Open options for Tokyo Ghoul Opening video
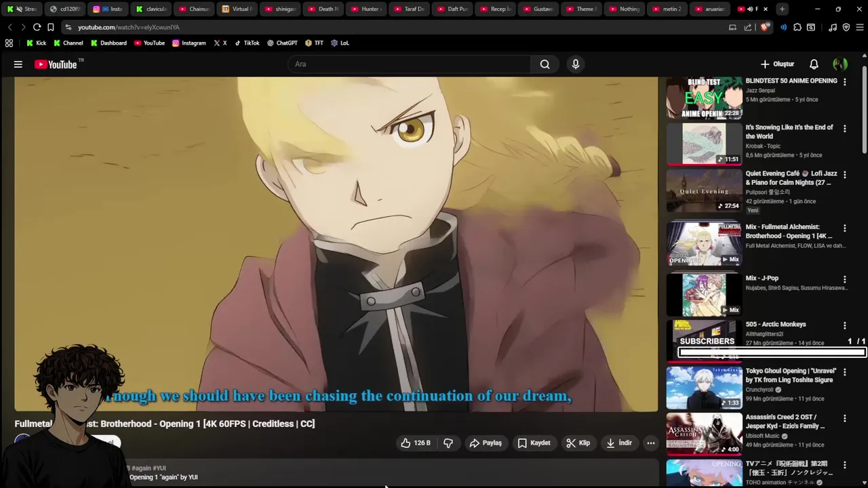The width and height of the screenshot is (868, 488). pos(844,372)
